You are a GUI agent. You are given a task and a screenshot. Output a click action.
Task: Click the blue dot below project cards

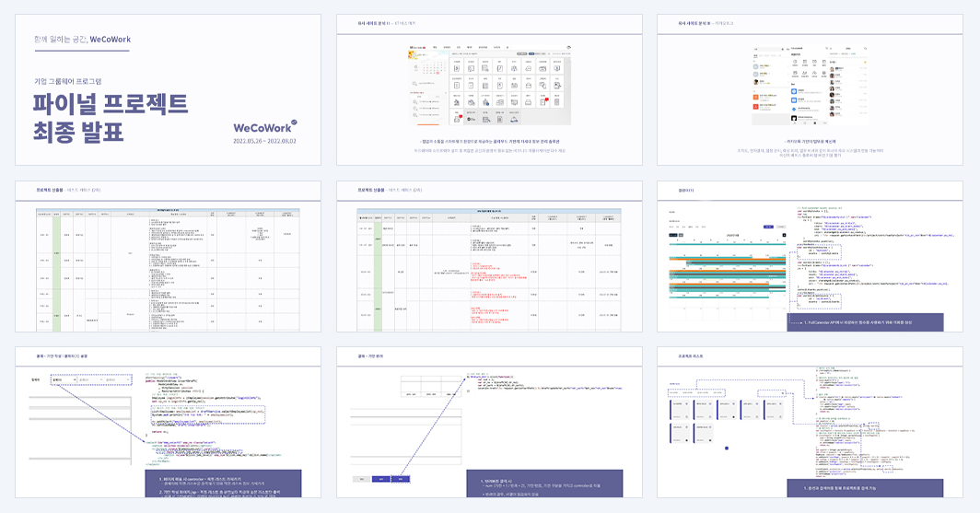726,448
